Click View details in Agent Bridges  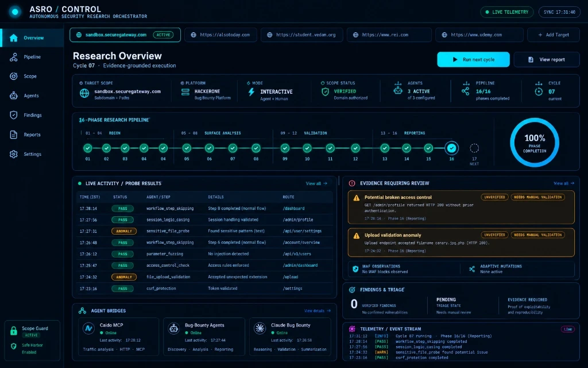[317, 311]
